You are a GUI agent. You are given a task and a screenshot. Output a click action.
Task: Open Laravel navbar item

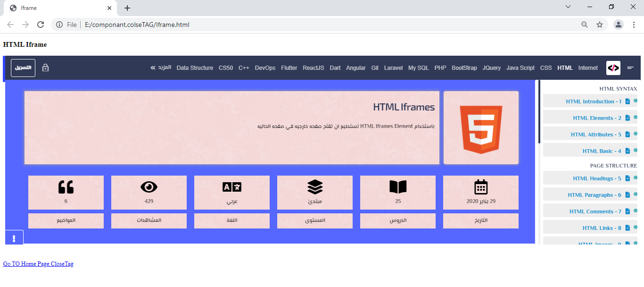click(x=394, y=68)
